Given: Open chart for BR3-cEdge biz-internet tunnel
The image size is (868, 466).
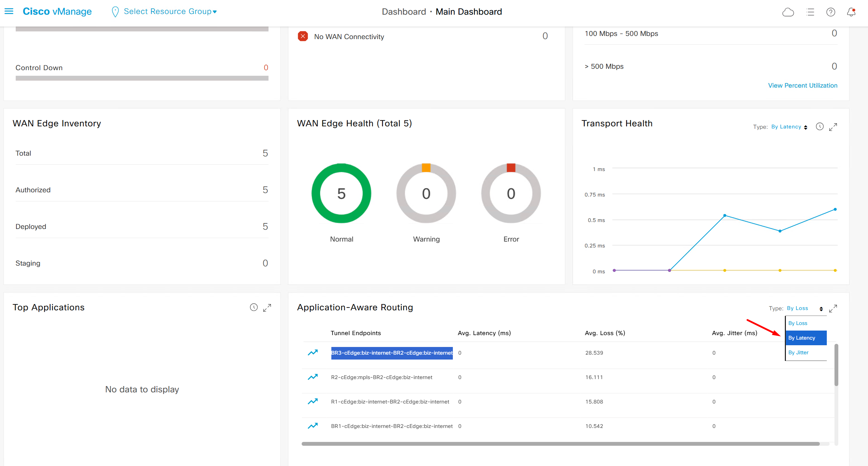Looking at the screenshot, I should (312, 353).
